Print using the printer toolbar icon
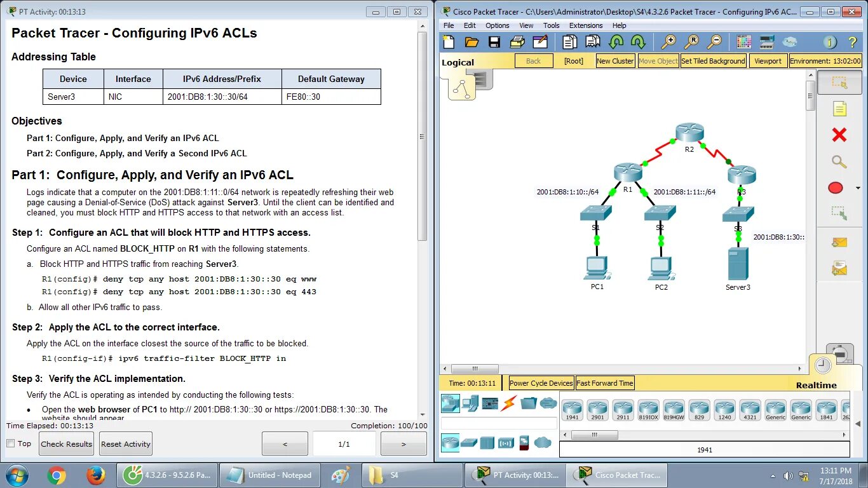The image size is (868, 488). click(x=517, y=43)
